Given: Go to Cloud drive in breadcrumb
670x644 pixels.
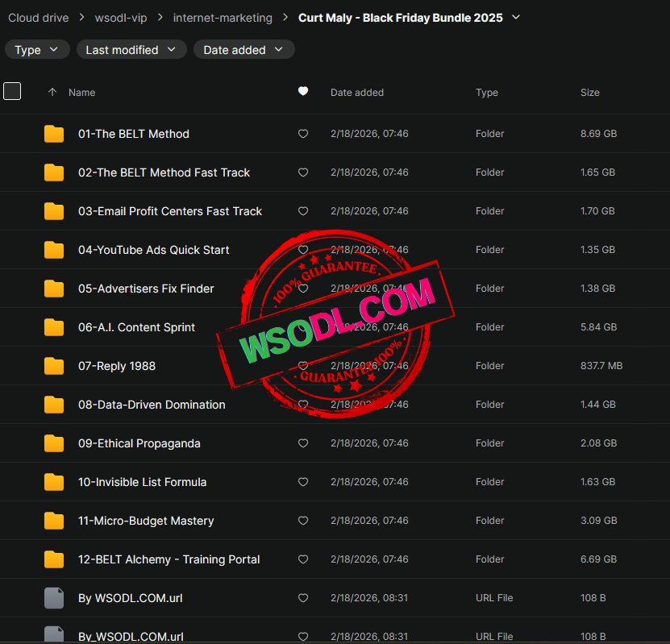Looking at the screenshot, I should click(x=39, y=18).
